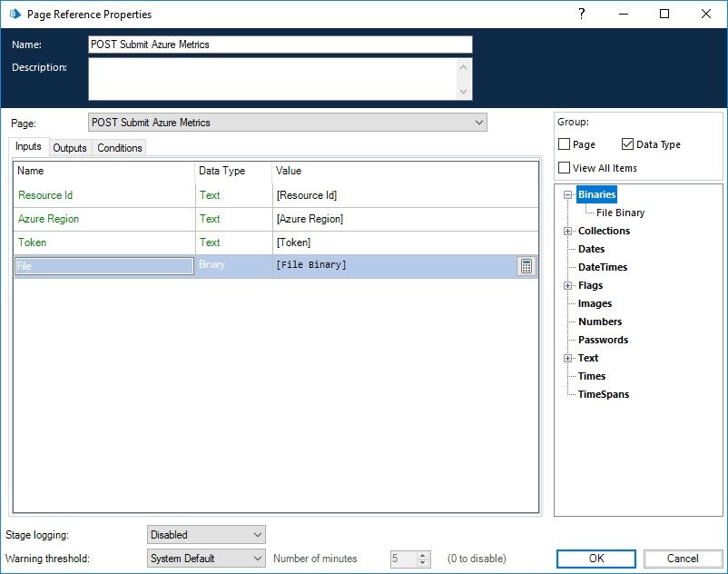The height and width of the screenshot is (574, 728).
Task: Uncheck the Data Type checkbox
Action: (x=628, y=144)
